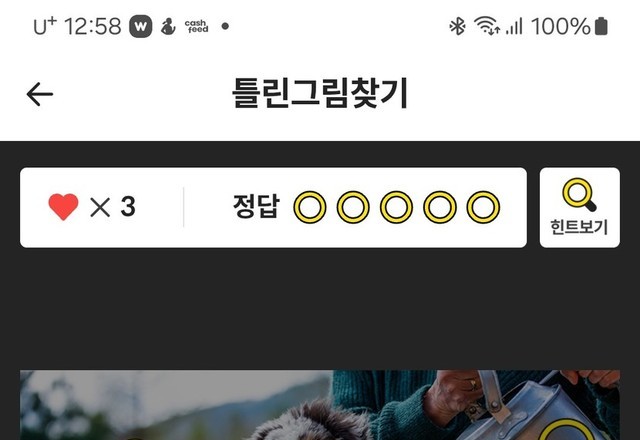Tap the cash feed notification icon
The height and width of the screenshot is (440, 640).
[197, 26]
